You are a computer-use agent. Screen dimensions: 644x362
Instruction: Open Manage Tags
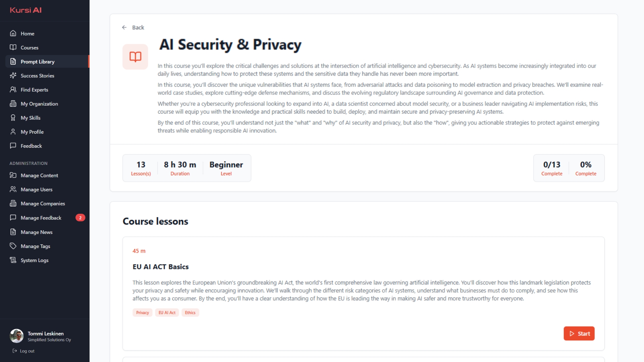coord(35,246)
